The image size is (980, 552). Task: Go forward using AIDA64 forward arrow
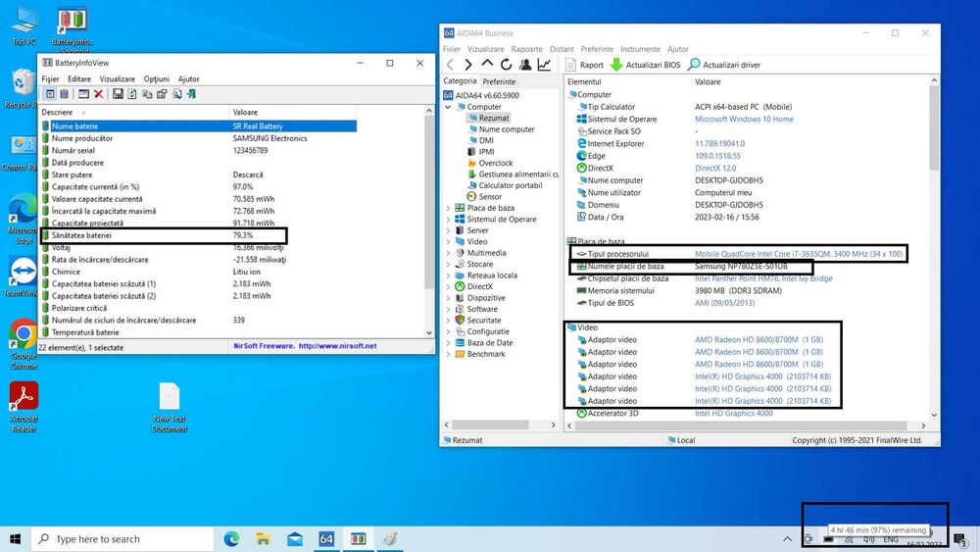(x=468, y=65)
